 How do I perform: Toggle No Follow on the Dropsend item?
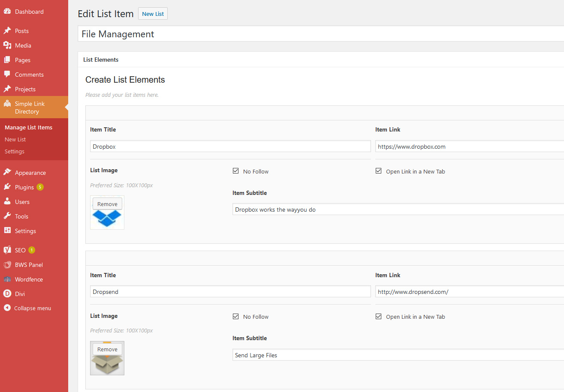coord(236,316)
